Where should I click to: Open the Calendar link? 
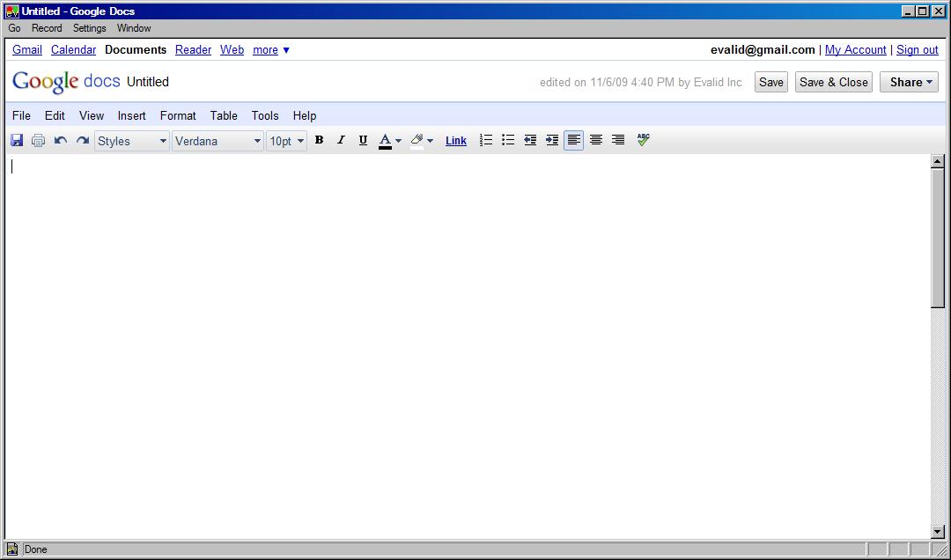tap(73, 50)
